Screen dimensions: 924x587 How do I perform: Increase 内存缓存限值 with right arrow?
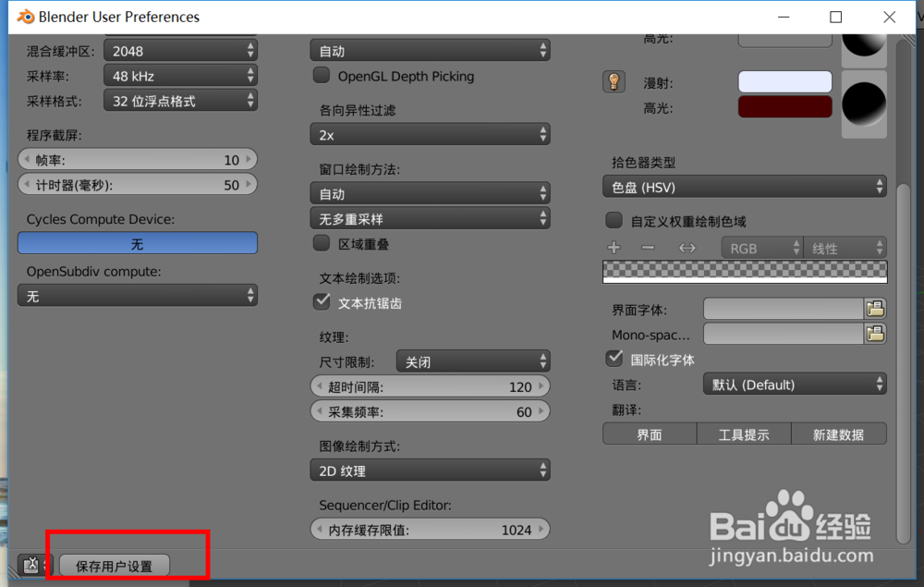[x=541, y=529]
